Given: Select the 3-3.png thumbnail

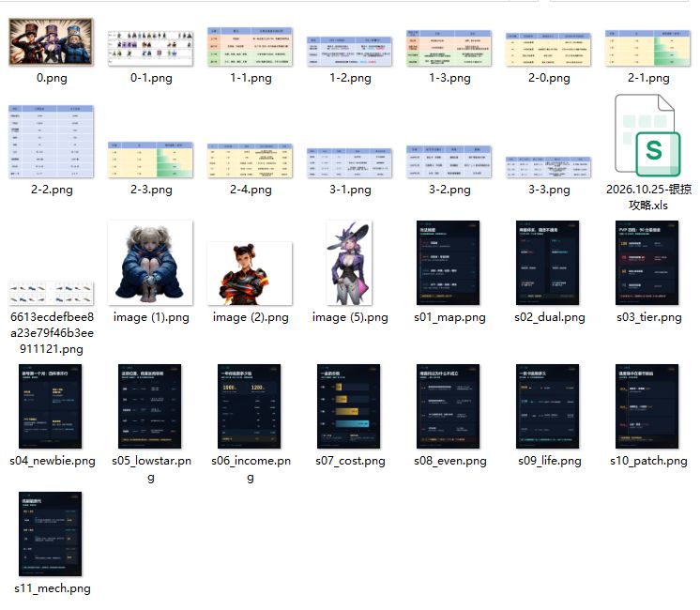Looking at the screenshot, I should (x=549, y=167).
